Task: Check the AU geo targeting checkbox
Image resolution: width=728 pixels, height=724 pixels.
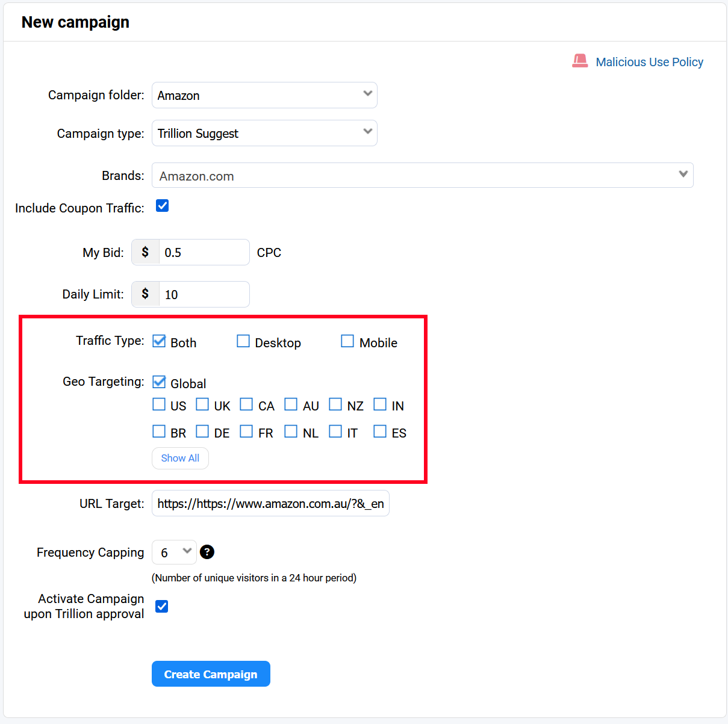Action: click(291, 404)
